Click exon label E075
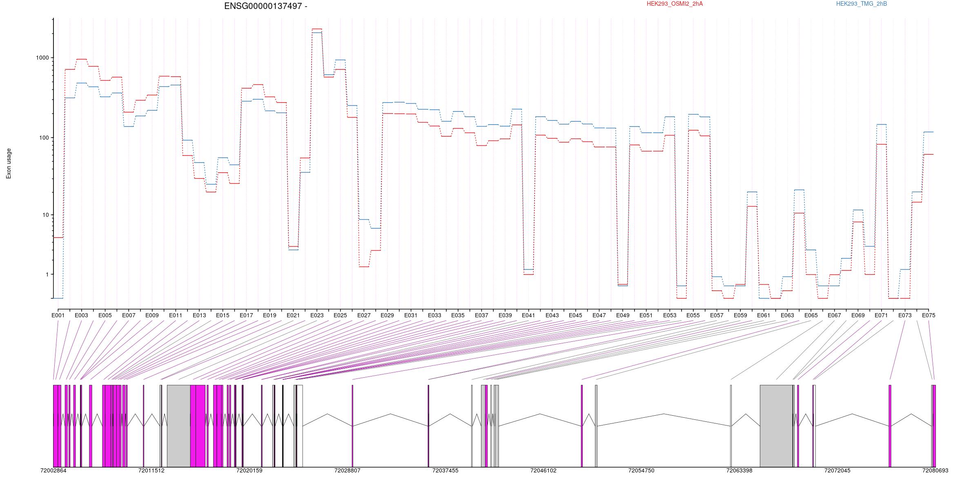The height and width of the screenshot is (490, 980). [x=929, y=315]
